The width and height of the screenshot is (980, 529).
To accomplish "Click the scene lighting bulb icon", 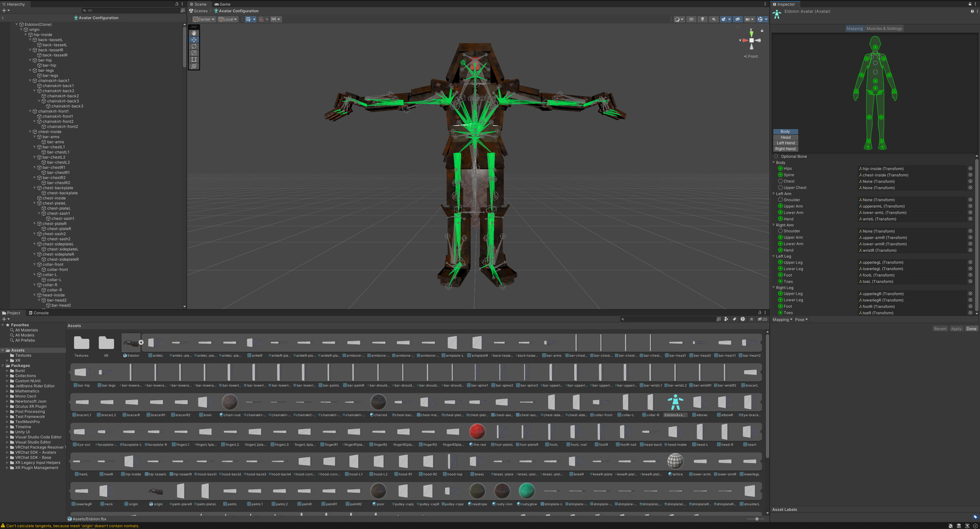I will [x=702, y=19].
